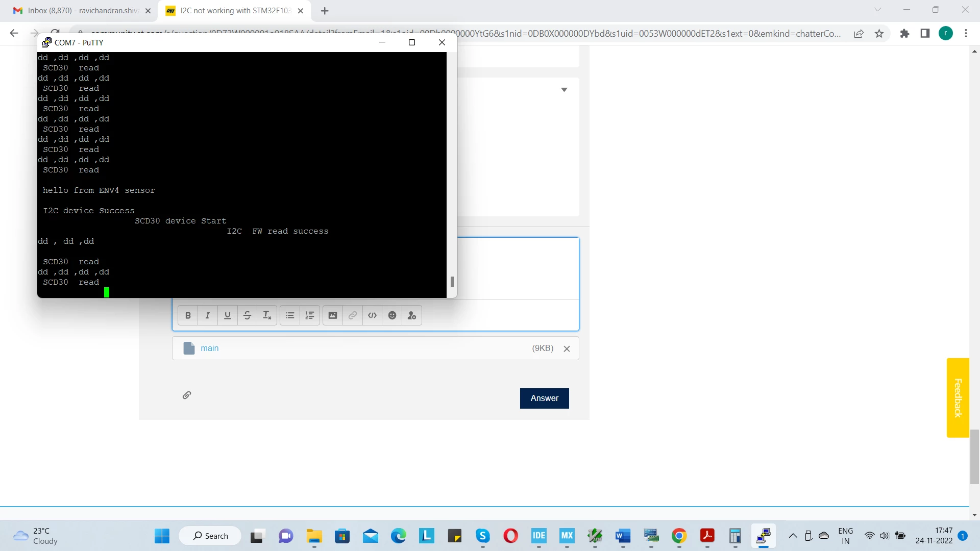Open the Chrome tab search chevron

coord(877,10)
